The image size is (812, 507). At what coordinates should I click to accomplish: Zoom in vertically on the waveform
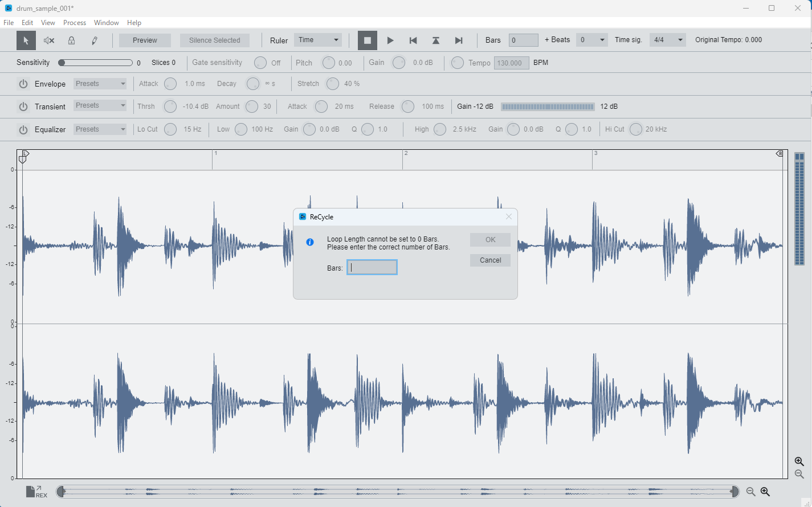click(799, 461)
